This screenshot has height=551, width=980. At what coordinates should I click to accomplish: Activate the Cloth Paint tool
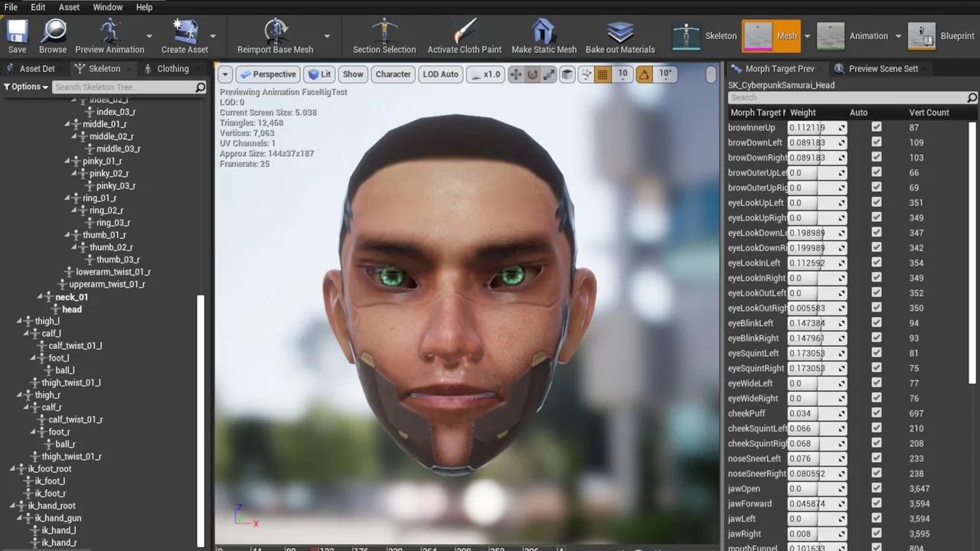pyautogui.click(x=464, y=35)
